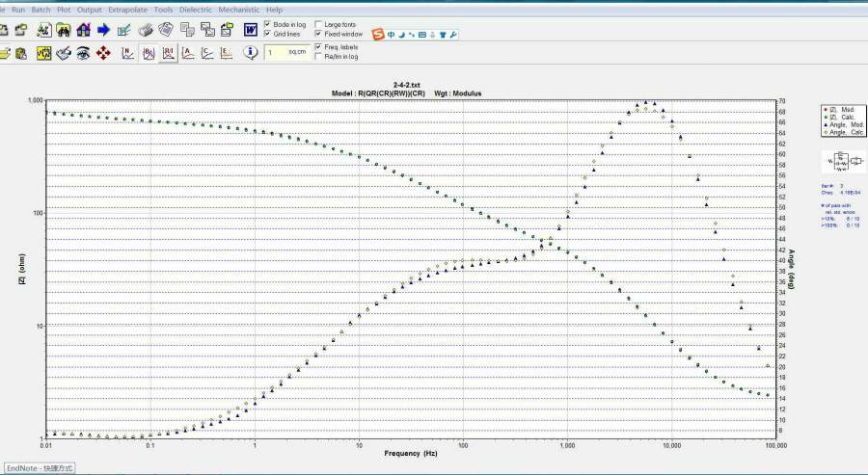Enable the Re/Im in log checkbox

click(318, 57)
